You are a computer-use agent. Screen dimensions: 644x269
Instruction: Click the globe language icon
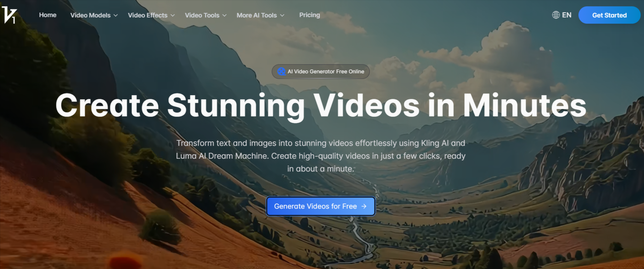click(x=556, y=15)
